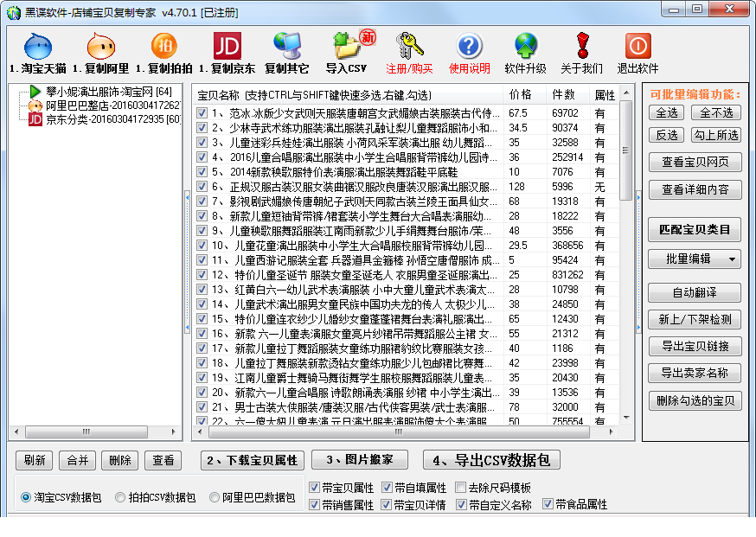The height and width of the screenshot is (537, 756).
Task: Click the 刷新 button
Action: point(35,460)
